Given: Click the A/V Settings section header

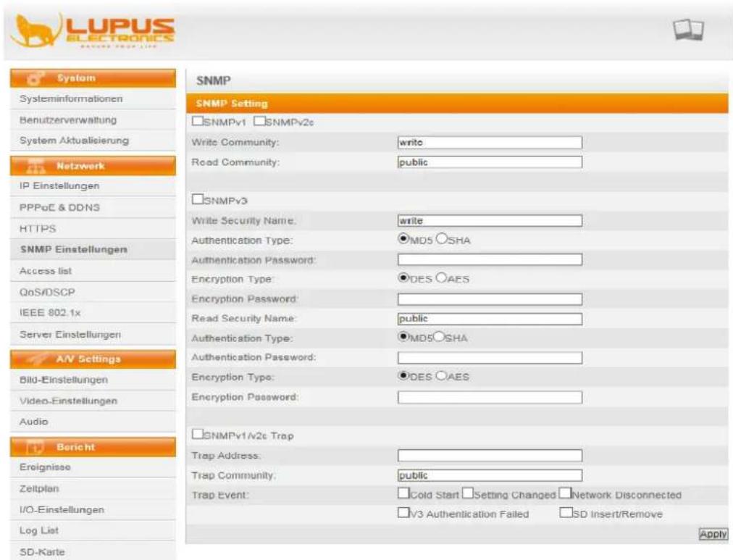Looking at the screenshot, I should click(x=93, y=359).
